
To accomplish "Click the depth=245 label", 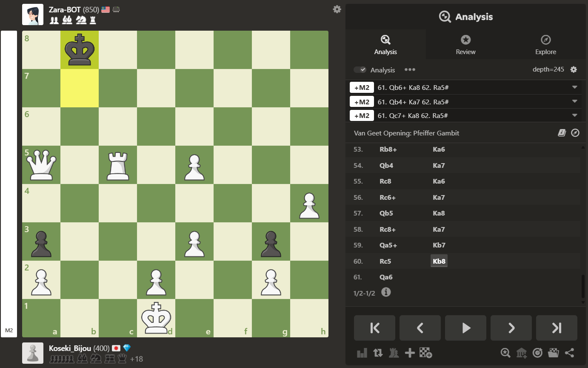I will 548,69.
